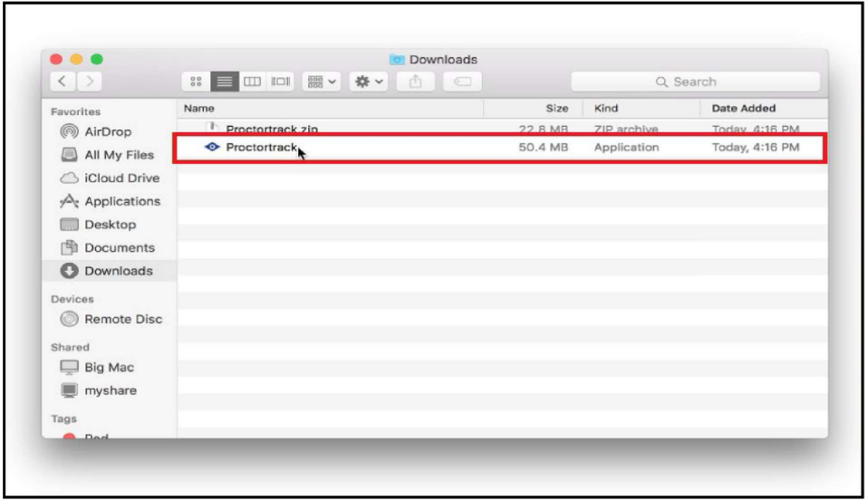Select the Proctortrack application file name
This screenshot has width=868, height=501.
tap(261, 148)
